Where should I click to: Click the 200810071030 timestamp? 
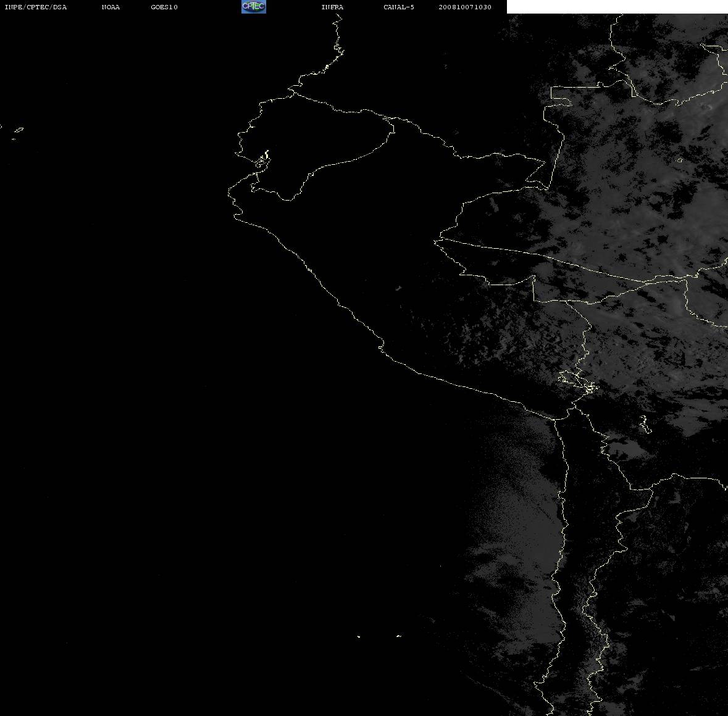point(465,7)
